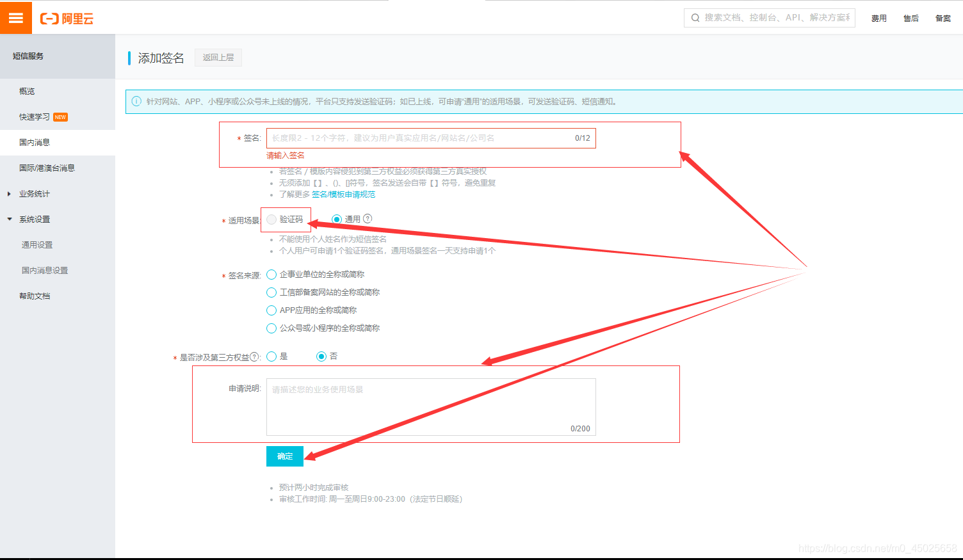
Task: Choose 工信部备案网站的全称或简称 option
Action: point(271,292)
